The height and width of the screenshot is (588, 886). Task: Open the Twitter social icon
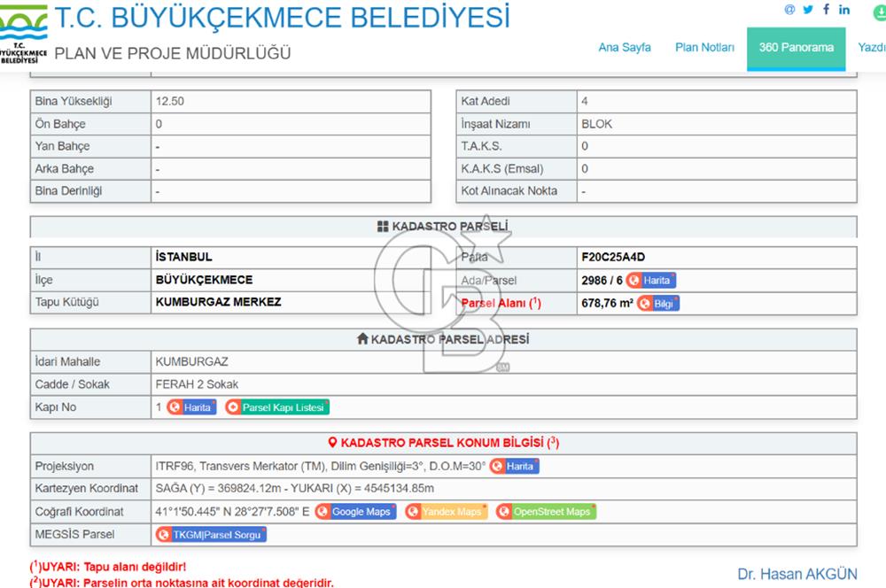pyautogui.click(x=808, y=10)
